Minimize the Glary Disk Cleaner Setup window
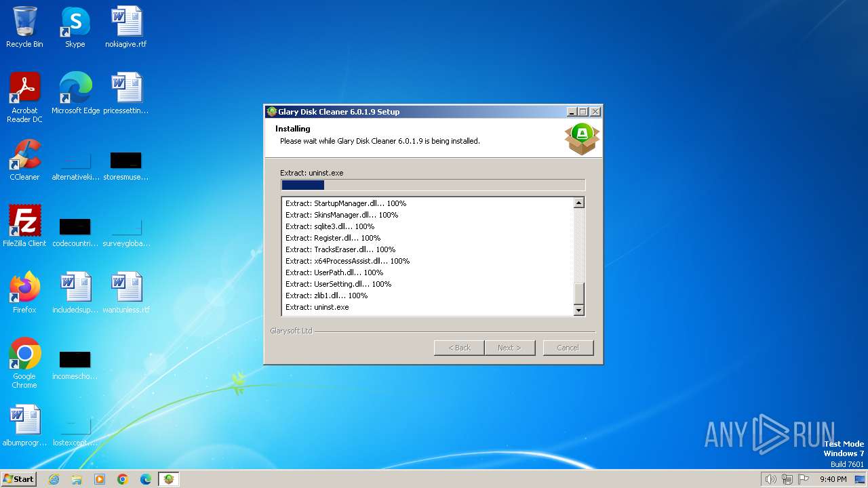 (x=572, y=112)
